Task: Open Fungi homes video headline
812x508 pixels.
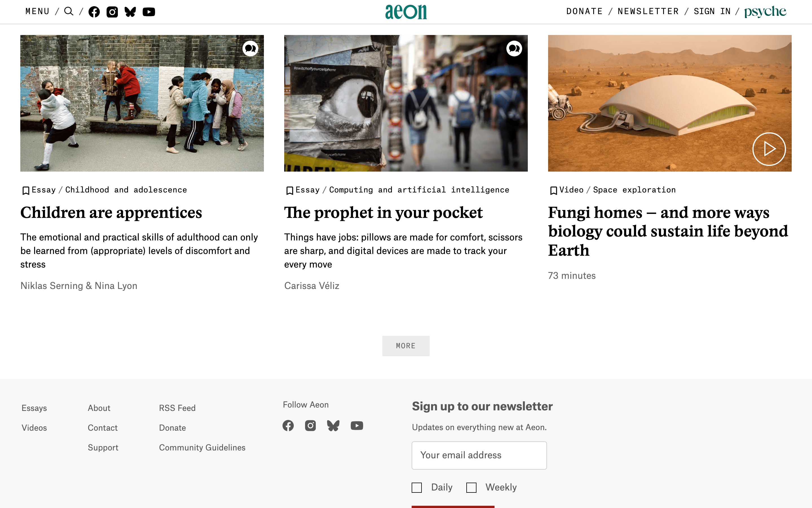Action: click(668, 231)
